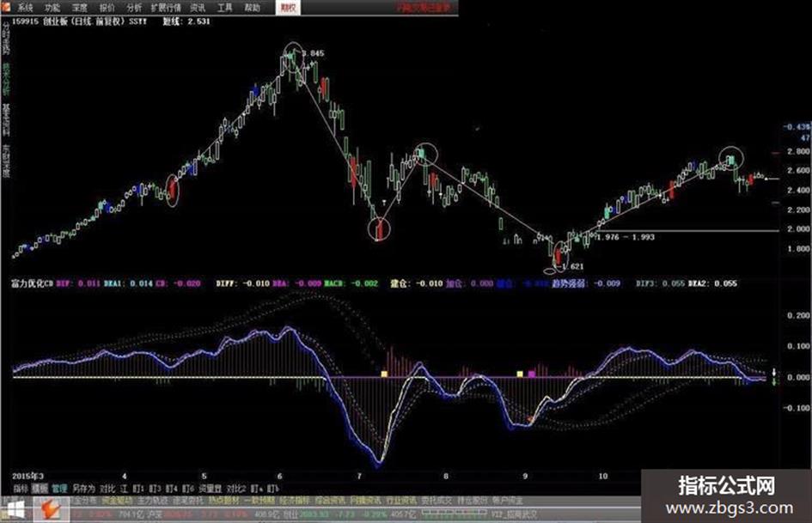Viewport: 812px width, 523px height.
Task: Open the 工具 menu
Action: click(225, 8)
